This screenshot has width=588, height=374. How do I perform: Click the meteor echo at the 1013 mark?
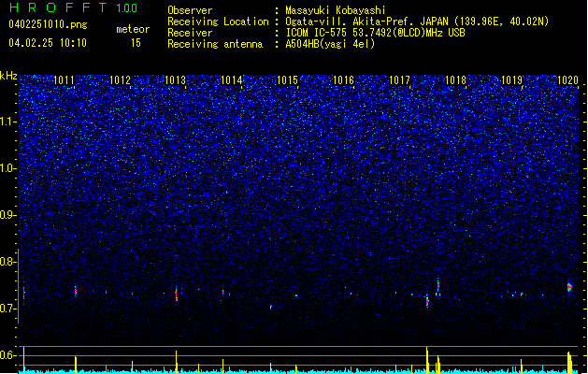point(177,294)
